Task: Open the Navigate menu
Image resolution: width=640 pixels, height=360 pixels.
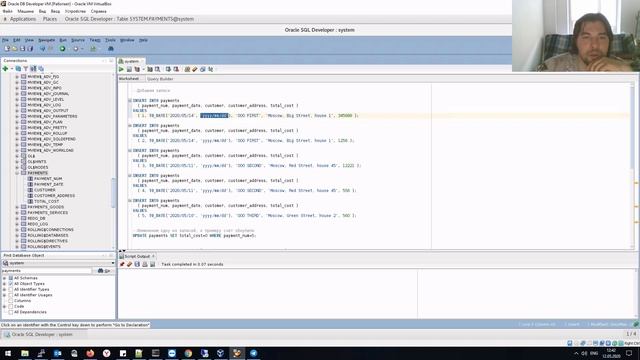Action: [47, 40]
